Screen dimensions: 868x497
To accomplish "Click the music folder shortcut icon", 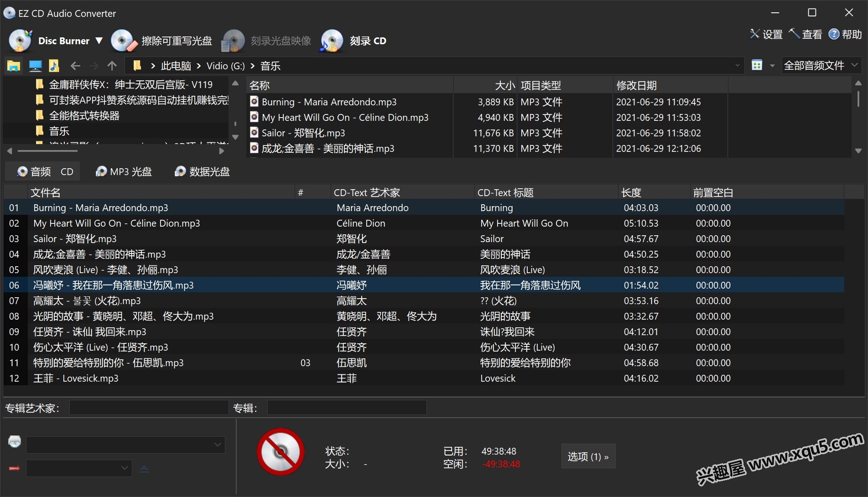I will click(54, 66).
